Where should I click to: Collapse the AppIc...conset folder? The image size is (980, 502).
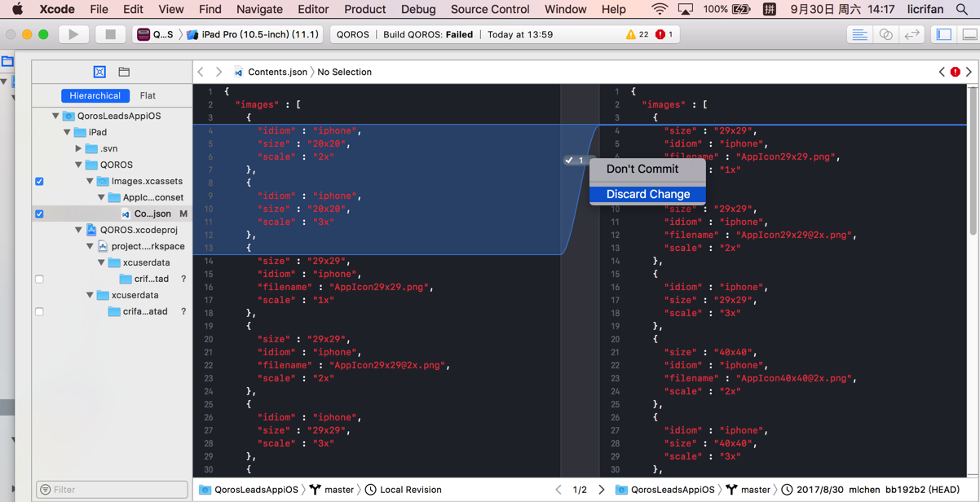click(101, 197)
